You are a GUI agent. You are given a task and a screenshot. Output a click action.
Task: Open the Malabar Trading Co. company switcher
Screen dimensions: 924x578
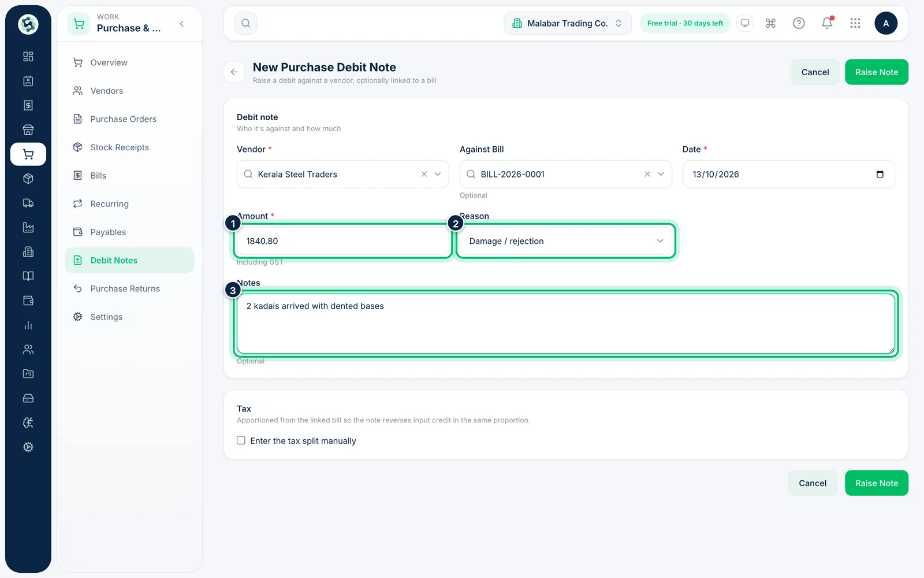(x=568, y=23)
